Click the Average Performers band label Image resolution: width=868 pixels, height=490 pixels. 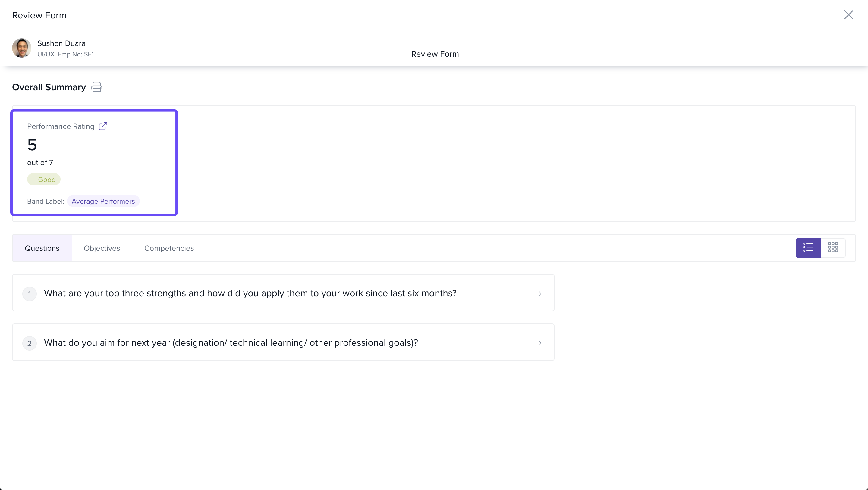pos(103,201)
